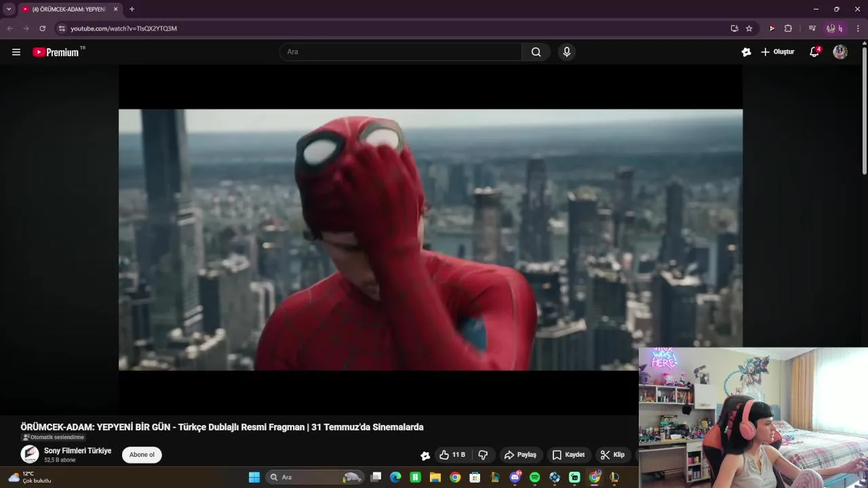Close the ÖRÜMCEK-ADAM browser tab
This screenshot has width=868, height=488.
(x=115, y=9)
